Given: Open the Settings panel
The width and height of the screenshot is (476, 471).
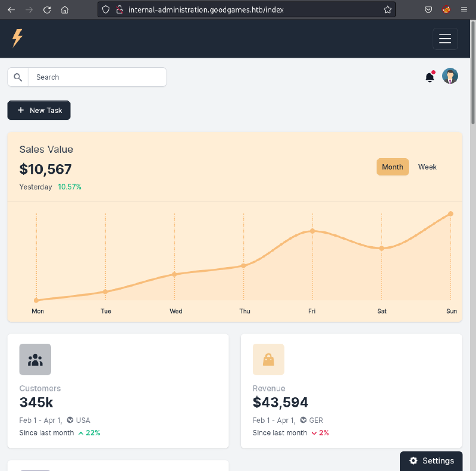Looking at the screenshot, I should 431,460.
